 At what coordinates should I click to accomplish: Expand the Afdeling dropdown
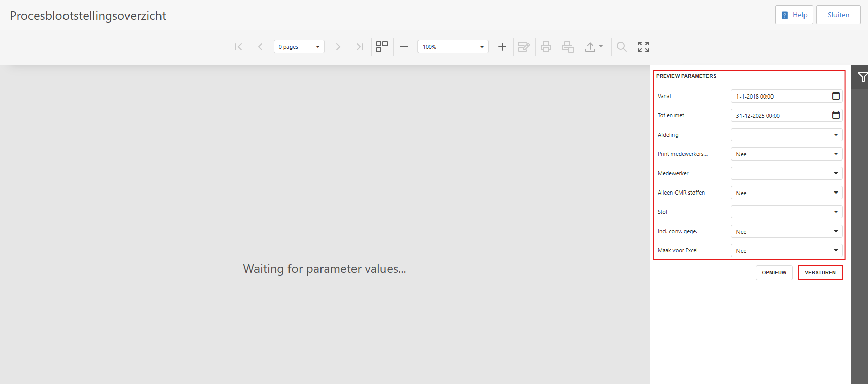click(x=836, y=135)
